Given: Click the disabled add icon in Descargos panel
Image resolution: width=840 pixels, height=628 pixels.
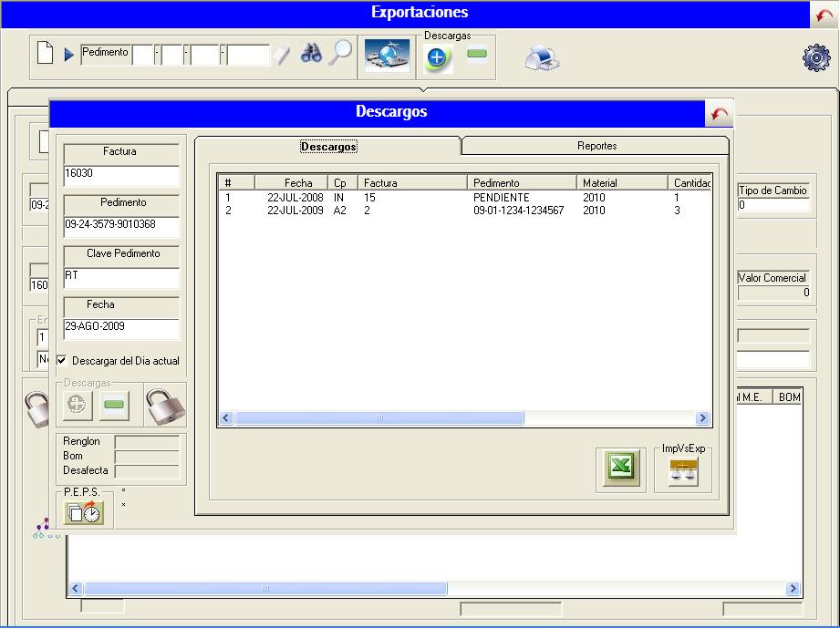Looking at the screenshot, I should click(x=78, y=404).
